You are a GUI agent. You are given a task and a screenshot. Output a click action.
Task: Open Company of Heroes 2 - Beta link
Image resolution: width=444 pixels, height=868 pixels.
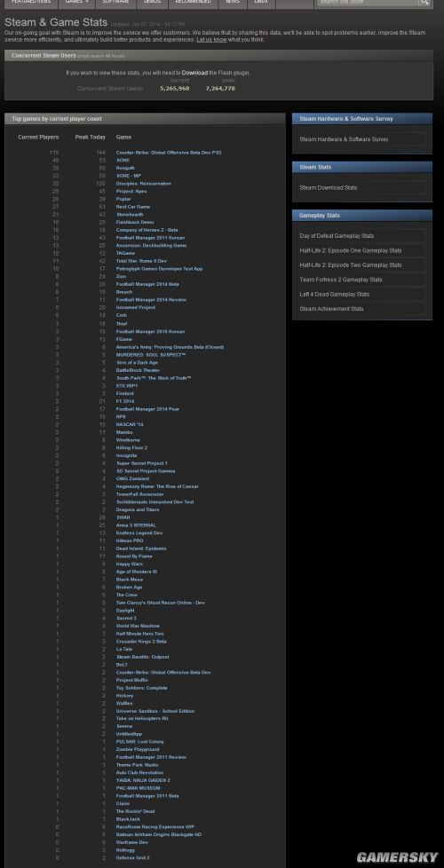point(147,230)
